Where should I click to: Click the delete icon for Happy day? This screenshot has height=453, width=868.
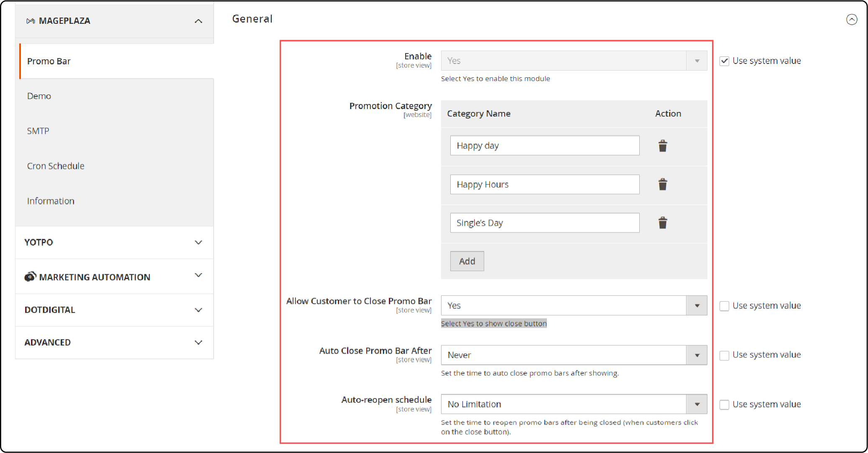click(x=662, y=145)
